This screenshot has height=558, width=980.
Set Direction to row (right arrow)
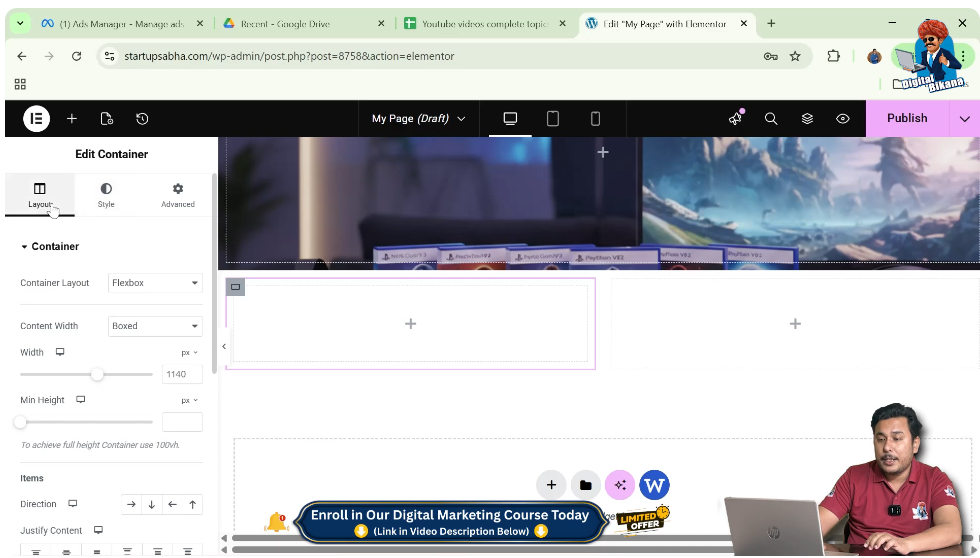pyautogui.click(x=131, y=504)
